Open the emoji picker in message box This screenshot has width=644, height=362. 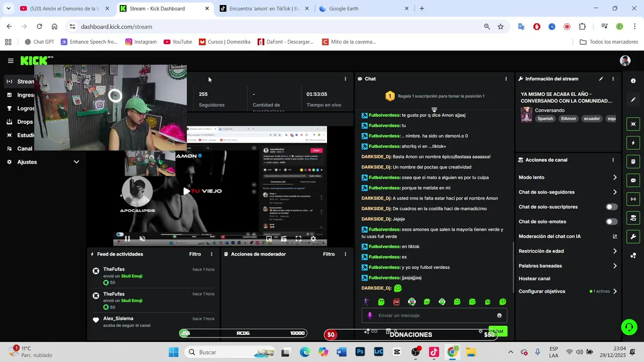coord(499,315)
